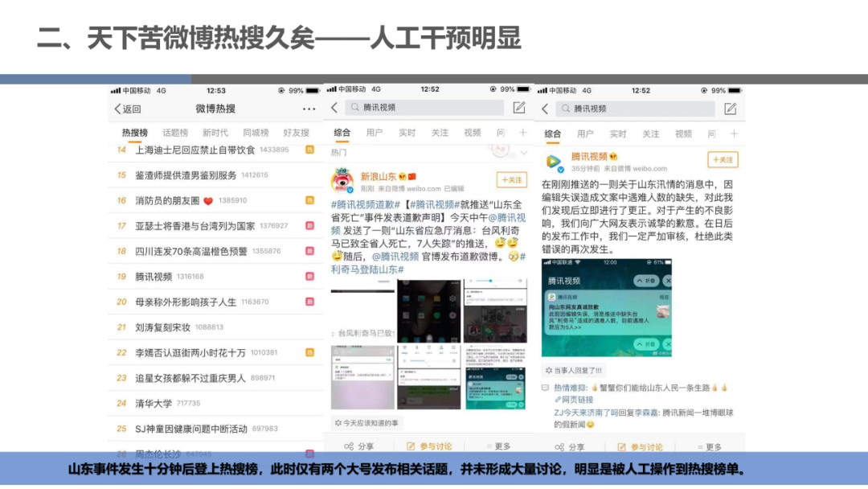
Task: Tap 更多 under the 腾讯视频 post
Action: tap(710, 447)
